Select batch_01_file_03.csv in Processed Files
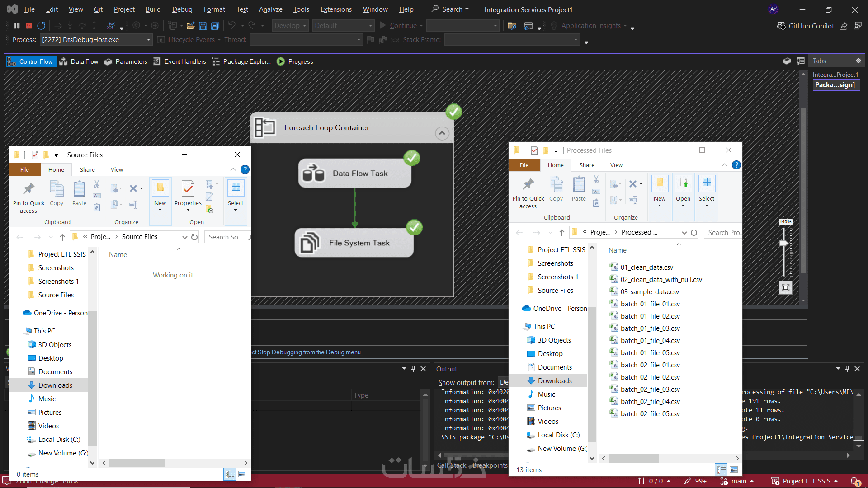 tap(650, 328)
